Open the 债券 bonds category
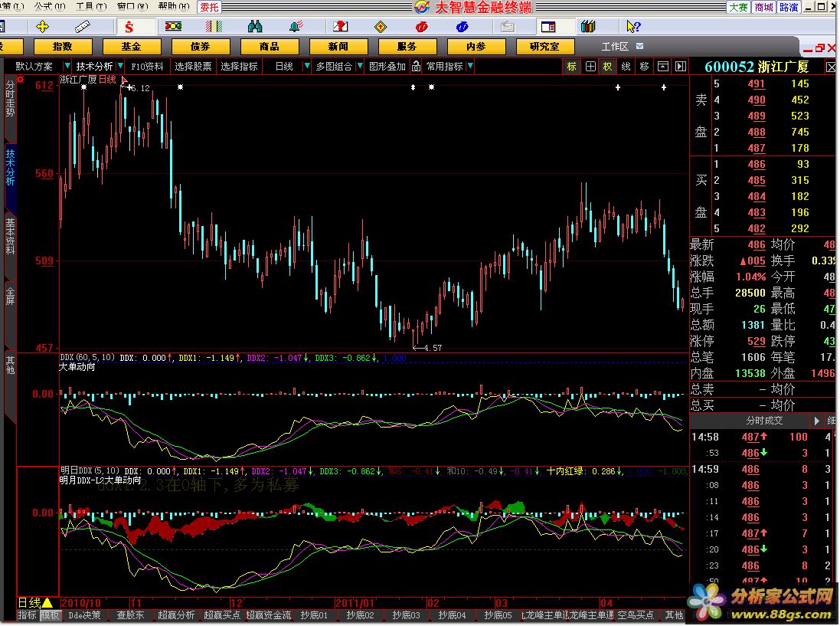 click(x=200, y=47)
